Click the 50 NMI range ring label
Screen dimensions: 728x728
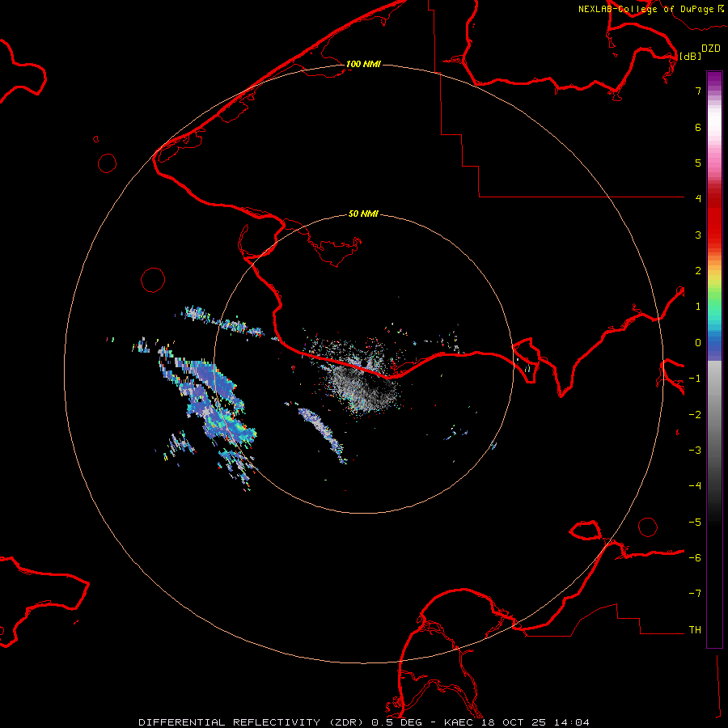(x=363, y=214)
